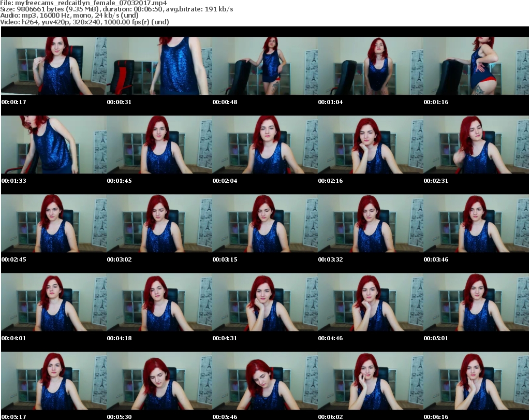The height and width of the screenshot is (420, 530).
Task: Open the frame thumbnail above 00:05:01
Action: click(x=476, y=302)
